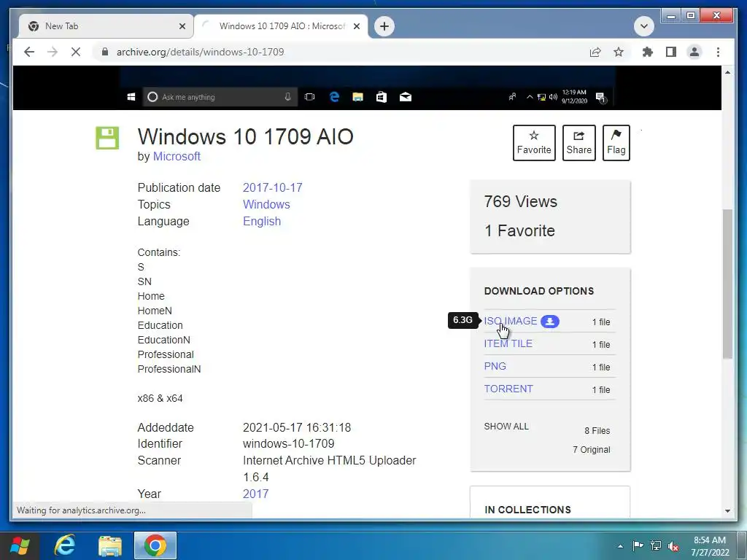
Task: Open the Windows 7 Start button
Action: (x=20, y=545)
